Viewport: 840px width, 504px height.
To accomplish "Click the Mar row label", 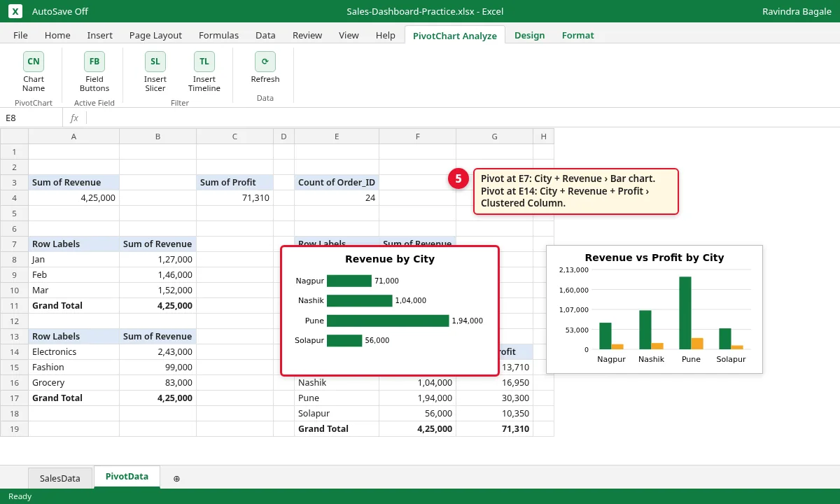I will 74,290.
